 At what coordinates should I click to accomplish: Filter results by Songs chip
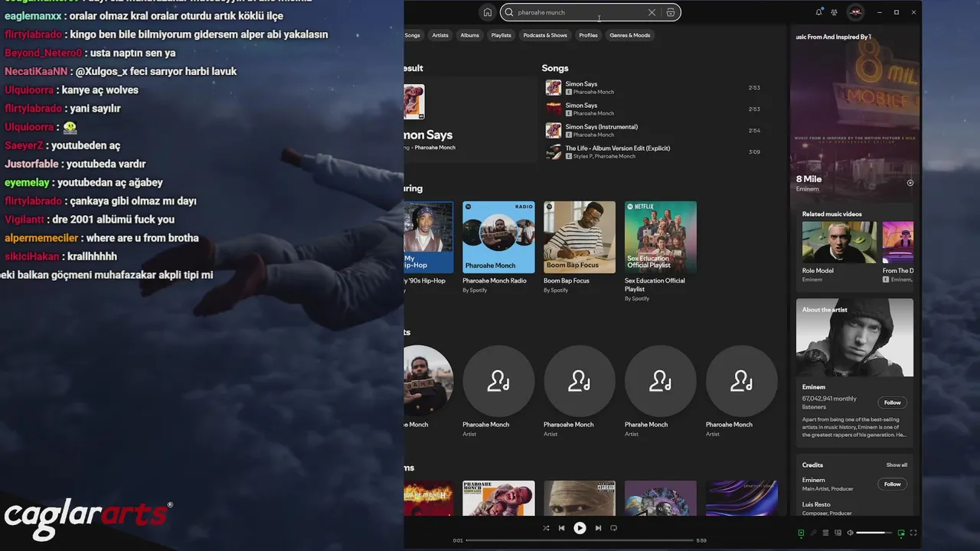click(413, 35)
